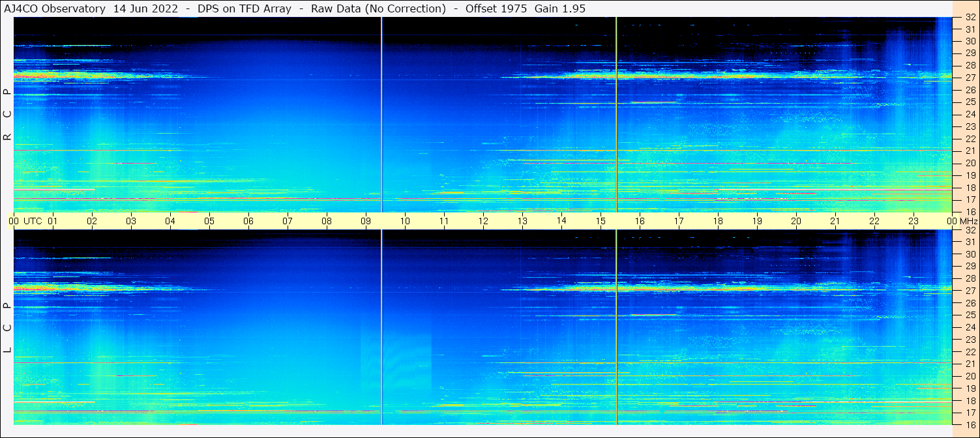Select hour 18 on the time axis
The width and height of the screenshot is (980, 438).
(718, 221)
